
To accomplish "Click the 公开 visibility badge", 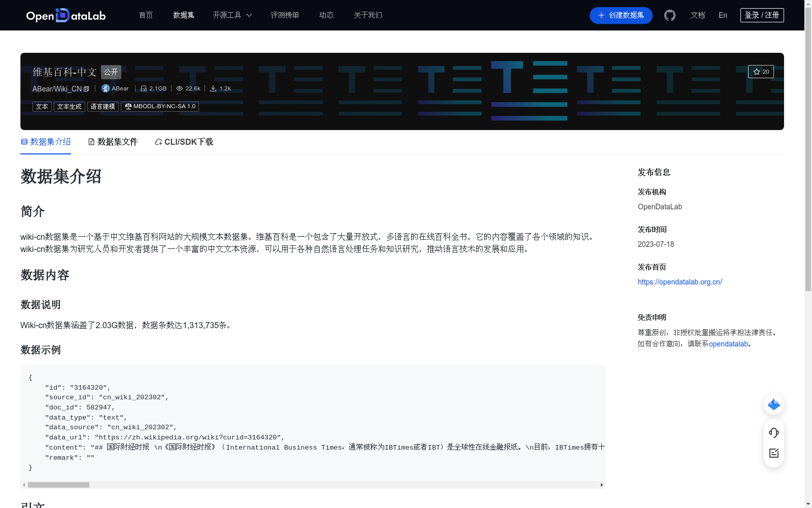I will click(x=111, y=72).
